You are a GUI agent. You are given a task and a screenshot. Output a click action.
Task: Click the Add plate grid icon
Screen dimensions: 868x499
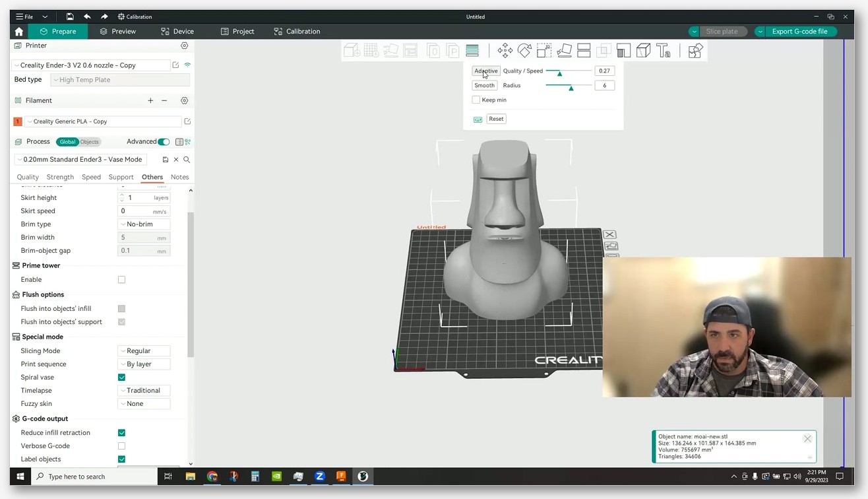point(371,50)
